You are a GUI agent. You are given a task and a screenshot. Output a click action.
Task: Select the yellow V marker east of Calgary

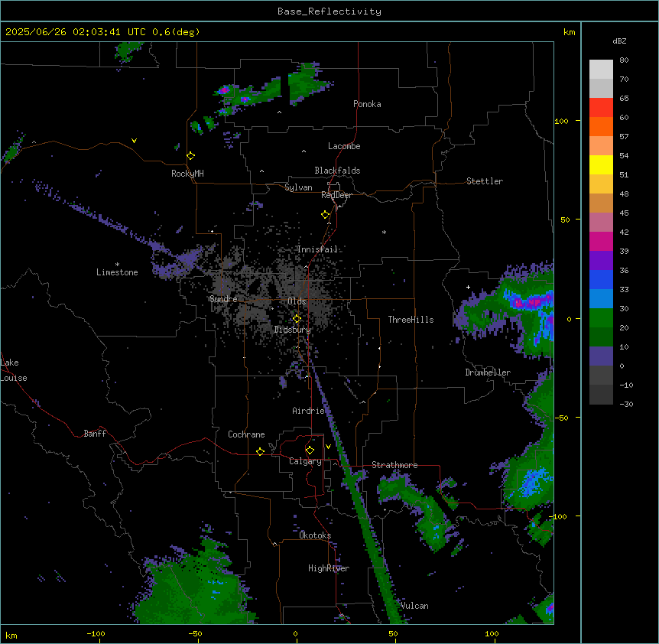328,447
